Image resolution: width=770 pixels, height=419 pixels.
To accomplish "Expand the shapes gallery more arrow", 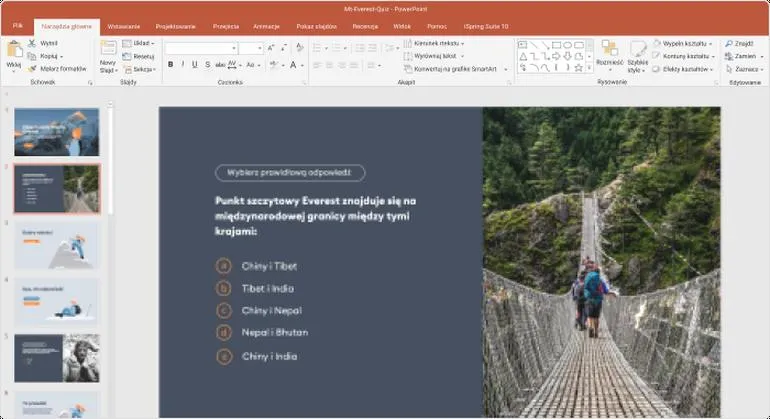I will [590, 68].
